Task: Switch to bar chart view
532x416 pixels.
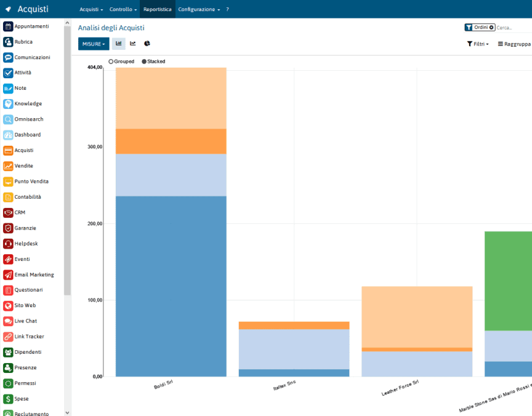Action: (x=119, y=44)
